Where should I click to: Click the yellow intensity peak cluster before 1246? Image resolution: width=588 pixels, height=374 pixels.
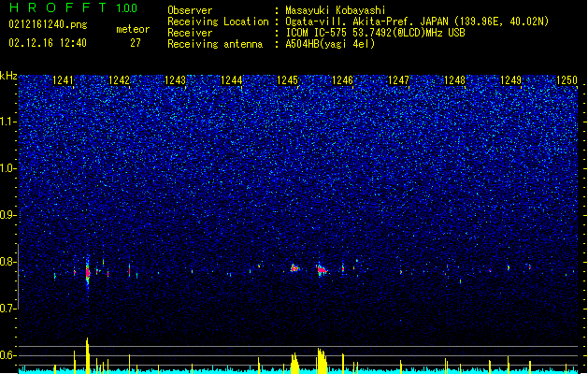click(323, 361)
